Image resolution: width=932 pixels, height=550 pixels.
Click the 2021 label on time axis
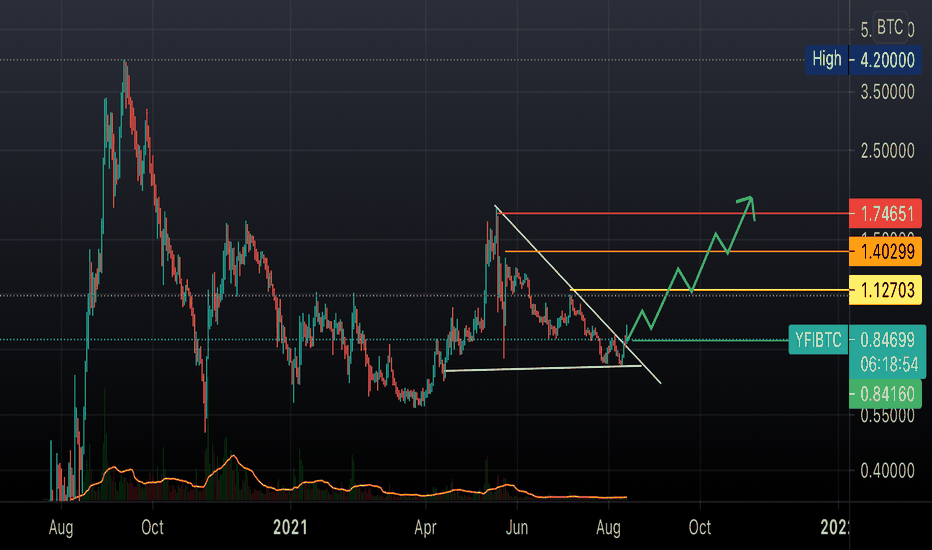(290, 527)
